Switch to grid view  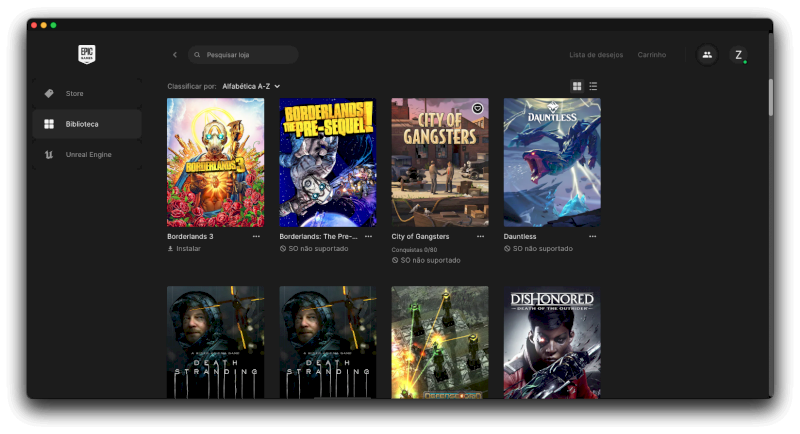577,86
